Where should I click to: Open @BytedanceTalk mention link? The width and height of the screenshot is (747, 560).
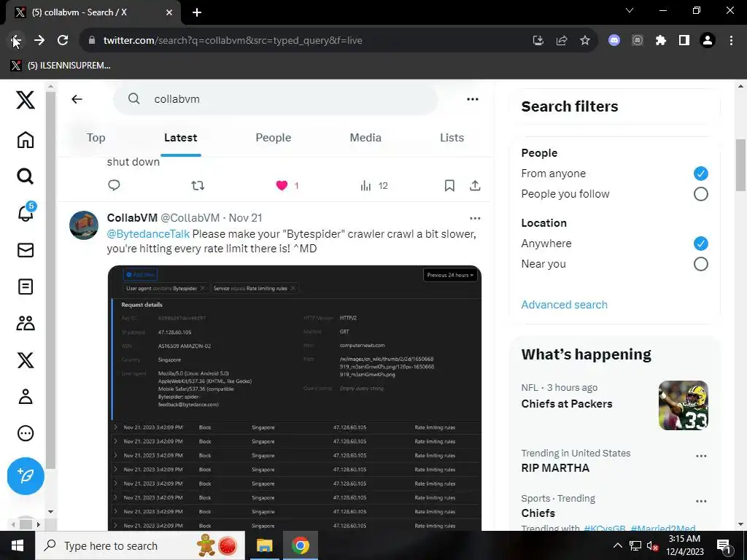(x=148, y=234)
